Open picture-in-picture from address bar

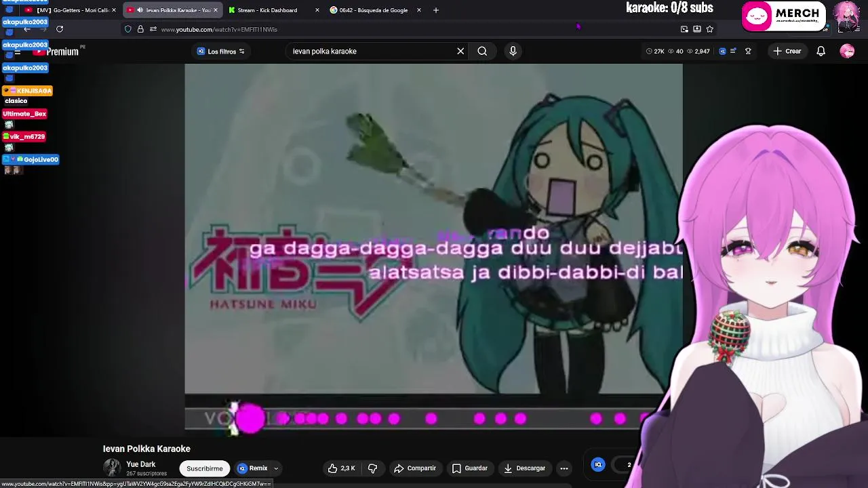[684, 29]
